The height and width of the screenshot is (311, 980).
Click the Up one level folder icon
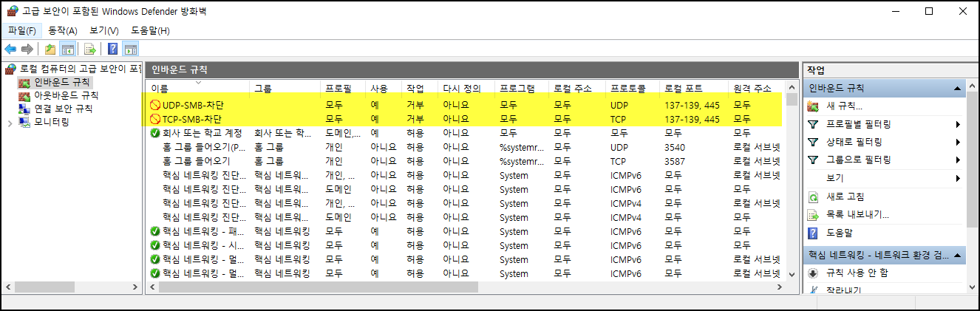coord(50,49)
